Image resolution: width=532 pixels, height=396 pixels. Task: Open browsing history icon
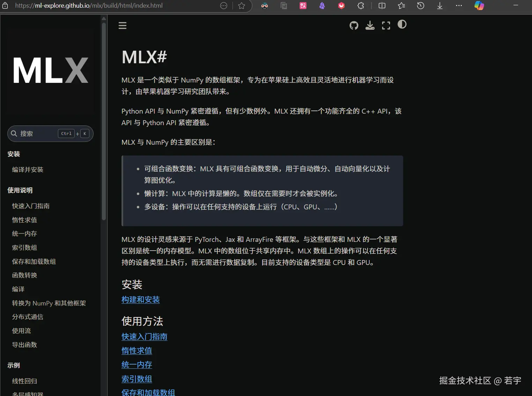coord(421,6)
